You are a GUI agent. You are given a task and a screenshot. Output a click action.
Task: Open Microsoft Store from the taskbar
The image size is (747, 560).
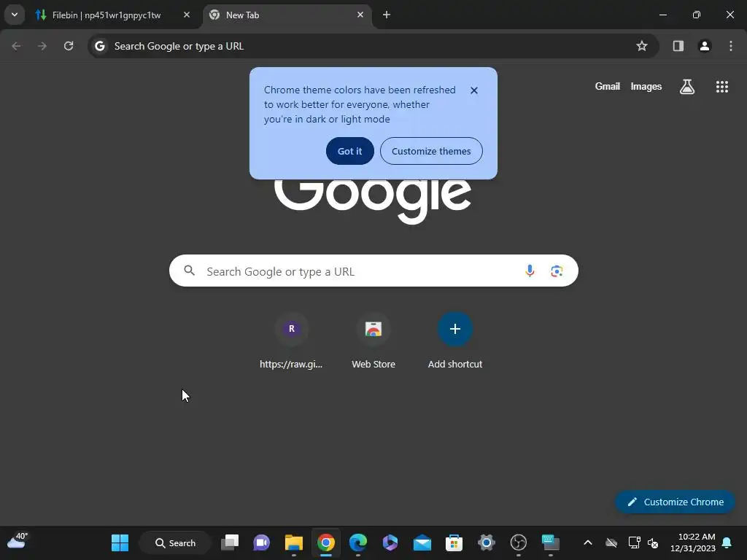(x=454, y=542)
